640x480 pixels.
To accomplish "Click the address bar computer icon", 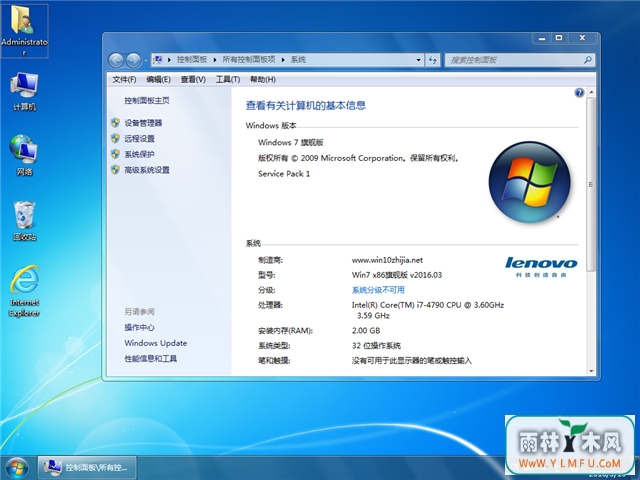I will point(158,60).
